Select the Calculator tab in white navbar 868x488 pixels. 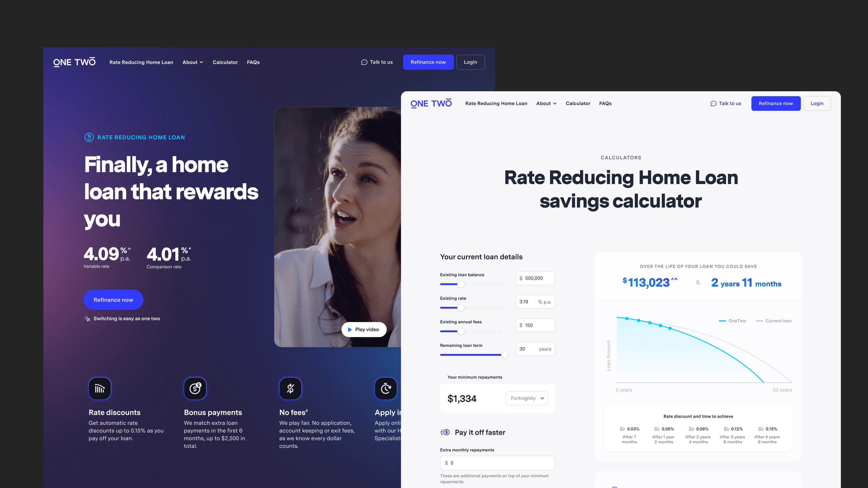click(x=578, y=103)
